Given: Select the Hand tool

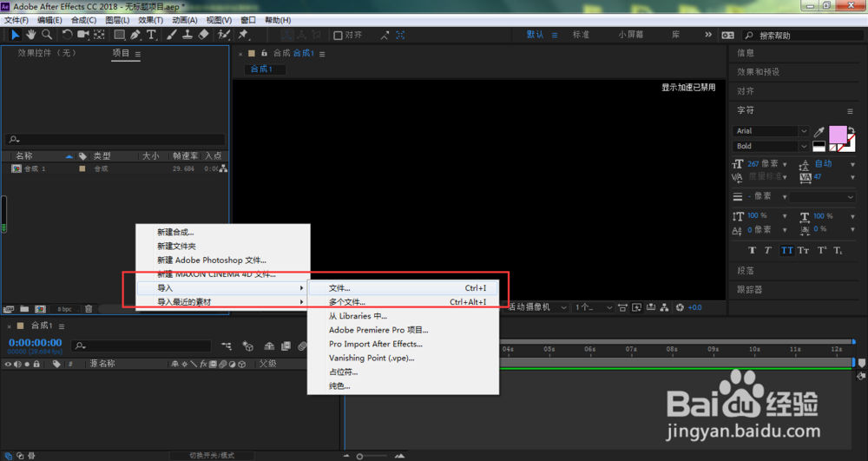Looking at the screenshot, I should pos(31,35).
